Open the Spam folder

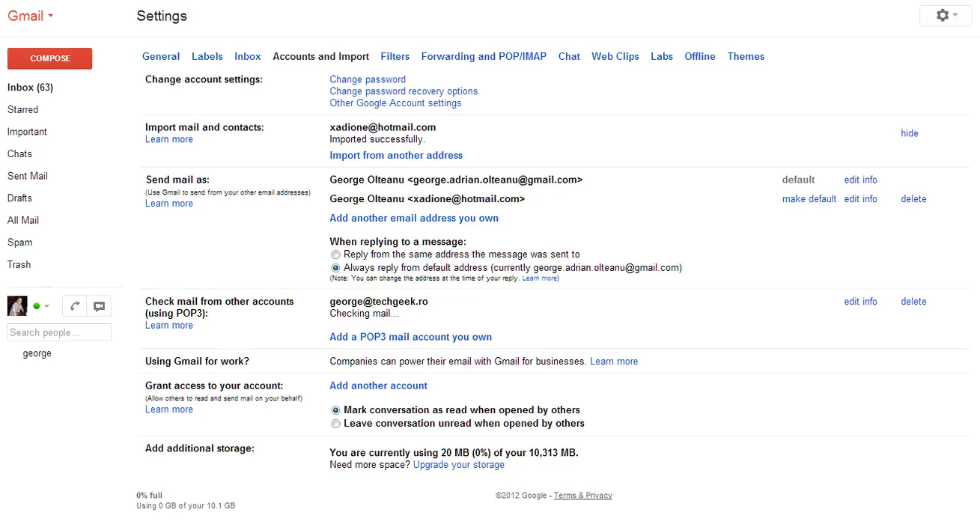(20, 243)
